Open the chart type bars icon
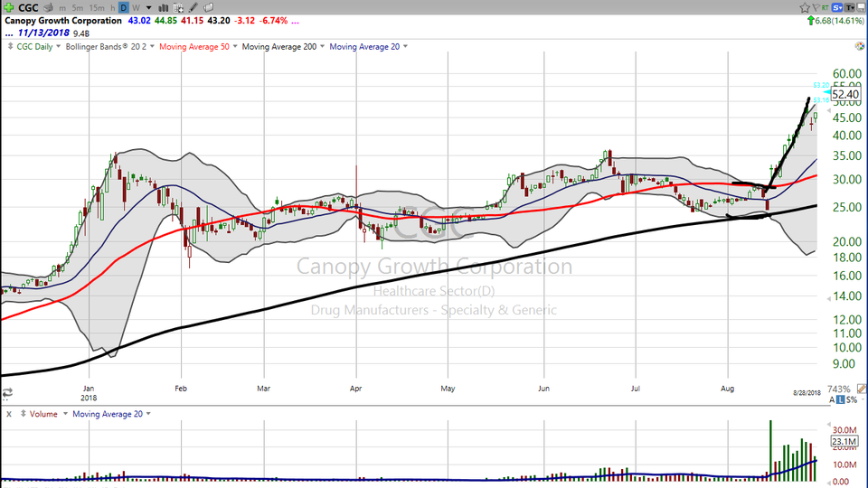Screen dimensions: 868x488 pyautogui.click(x=165, y=7)
